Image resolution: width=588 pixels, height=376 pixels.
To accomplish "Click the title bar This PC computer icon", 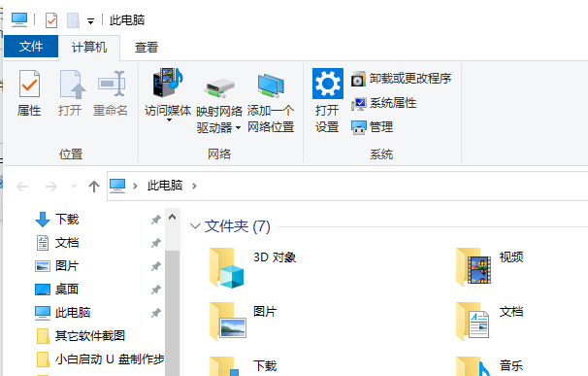I will pyautogui.click(x=19, y=19).
